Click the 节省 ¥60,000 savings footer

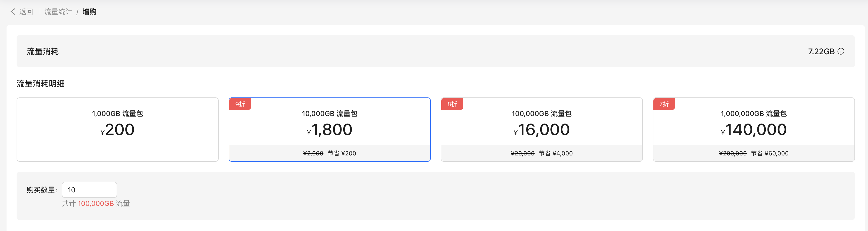769,153
